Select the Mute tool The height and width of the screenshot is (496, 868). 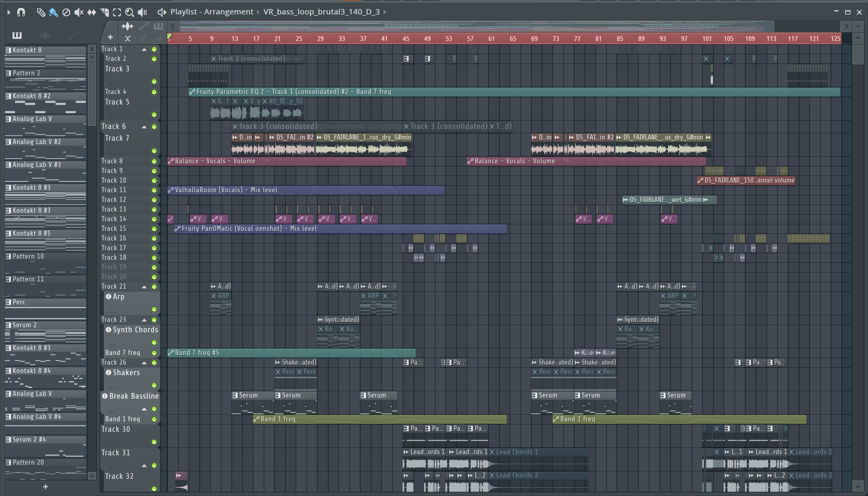point(79,13)
